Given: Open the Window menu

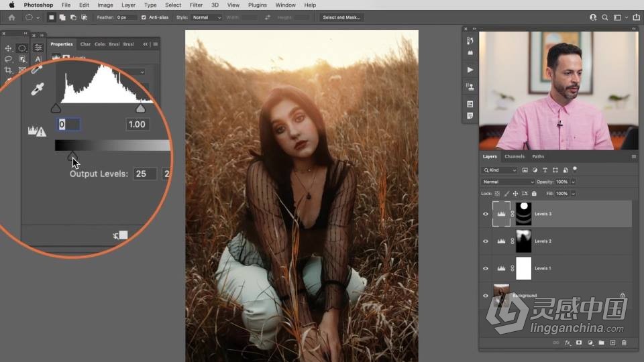Looking at the screenshot, I should pyautogui.click(x=286, y=5).
